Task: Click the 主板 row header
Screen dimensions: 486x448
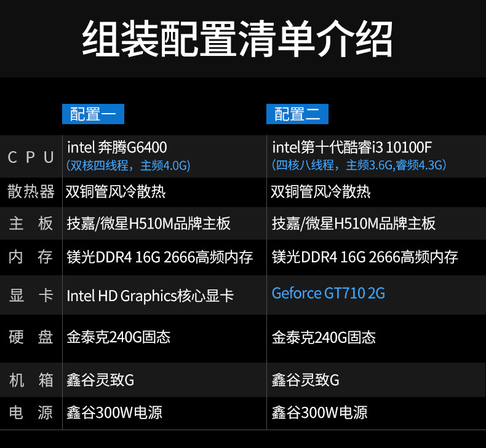Action: tap(31, 223)
